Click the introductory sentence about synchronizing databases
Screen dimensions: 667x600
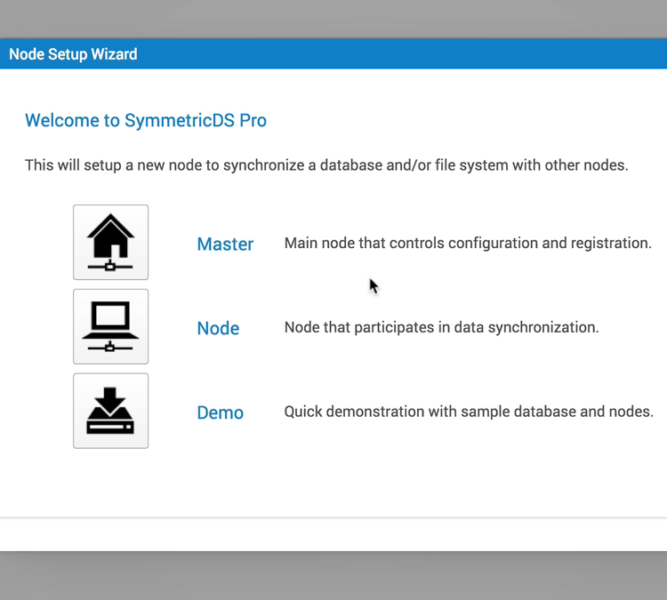(326, 165)
